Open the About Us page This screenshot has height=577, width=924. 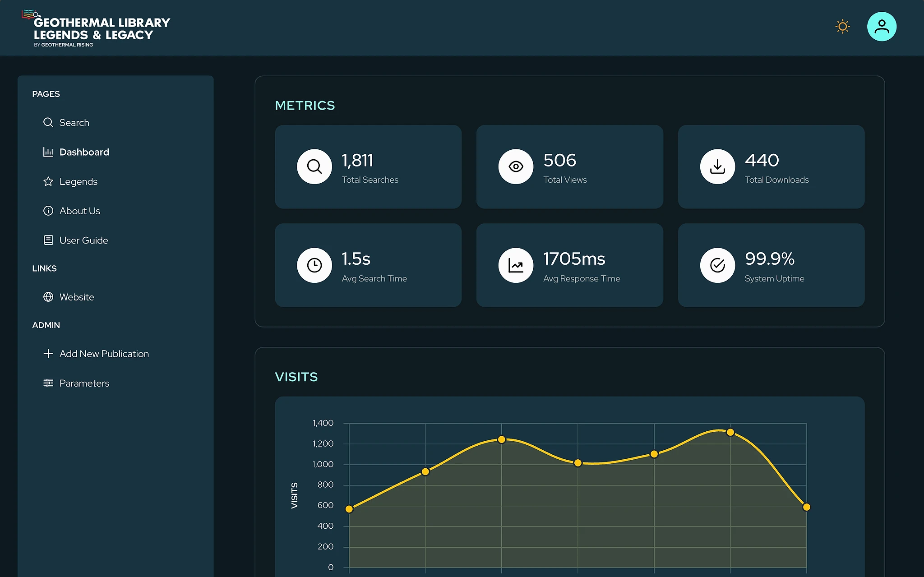[x=79, y=211]
